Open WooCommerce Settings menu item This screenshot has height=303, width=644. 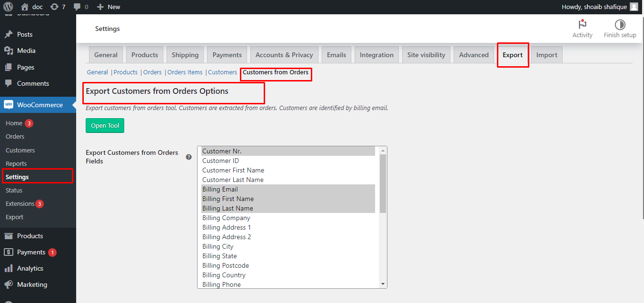17,177
